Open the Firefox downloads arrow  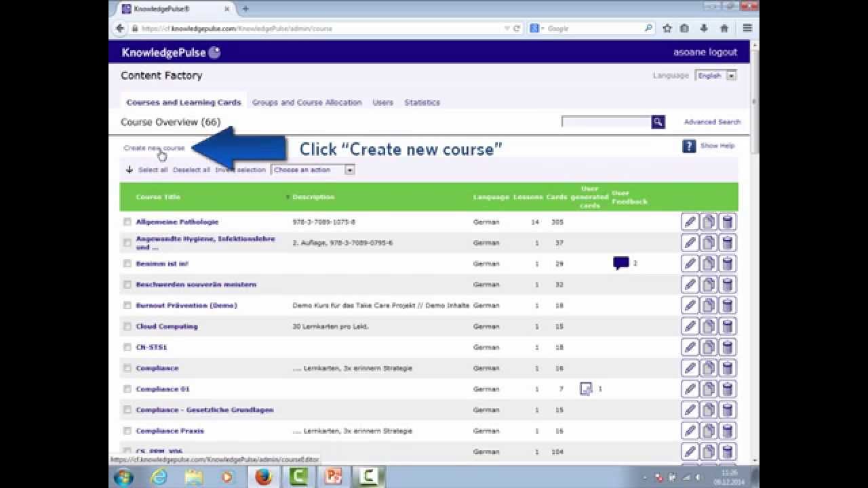(704, 28)
